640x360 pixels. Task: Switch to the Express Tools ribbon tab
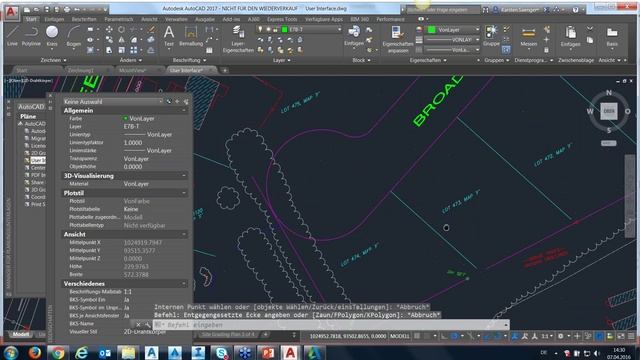pos(282,19)
